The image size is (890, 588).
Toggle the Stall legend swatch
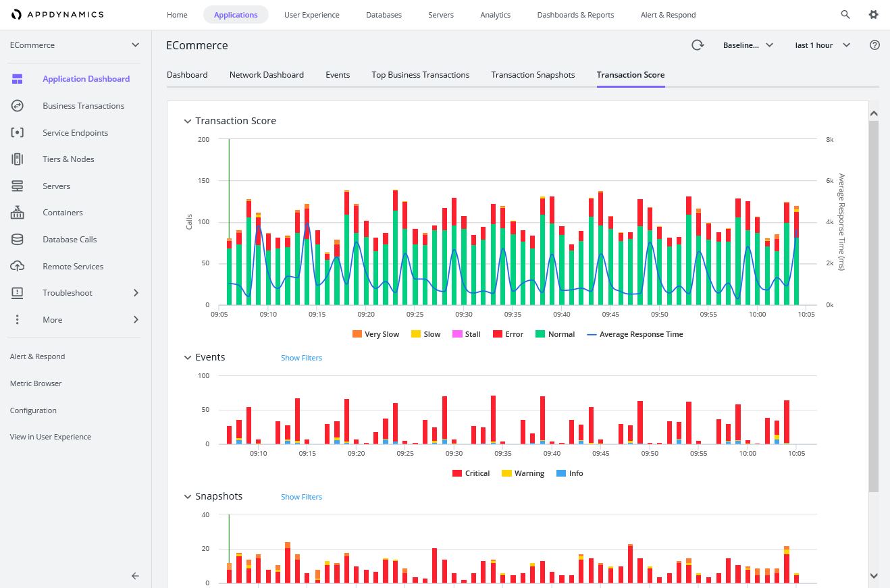pos(457,334)
